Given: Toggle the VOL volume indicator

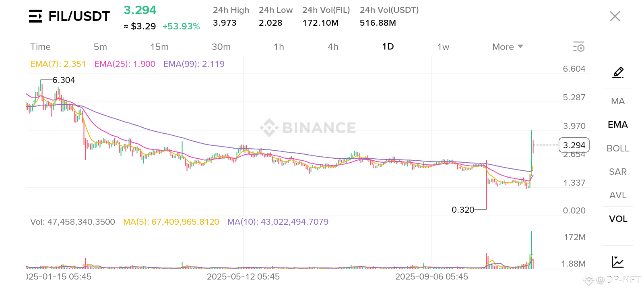Looking at the screenshot, I should [x=618, y=219].
